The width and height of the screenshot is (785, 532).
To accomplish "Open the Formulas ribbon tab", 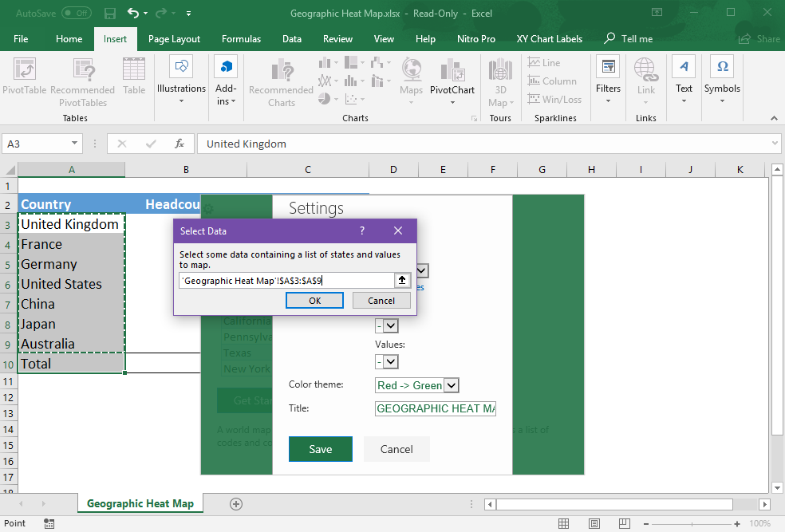I will [241, 39].
